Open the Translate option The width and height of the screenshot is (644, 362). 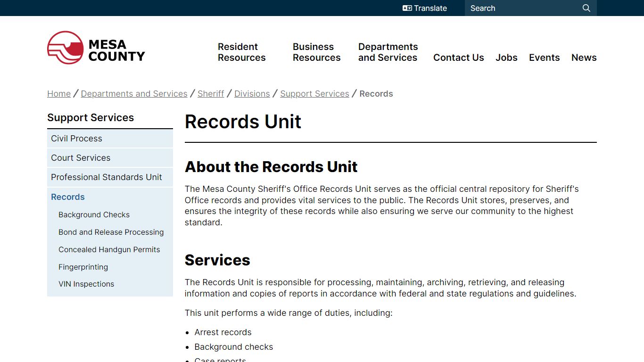[x=425, y=8]
